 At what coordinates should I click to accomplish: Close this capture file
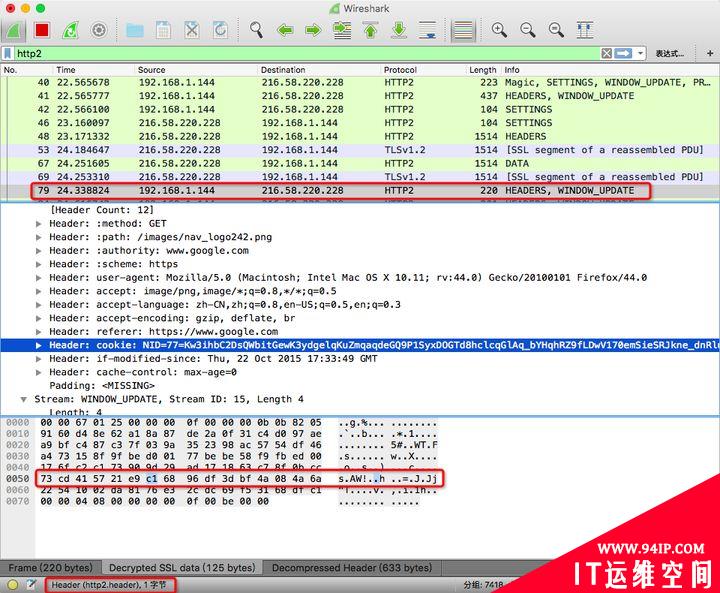click(191, 30)
